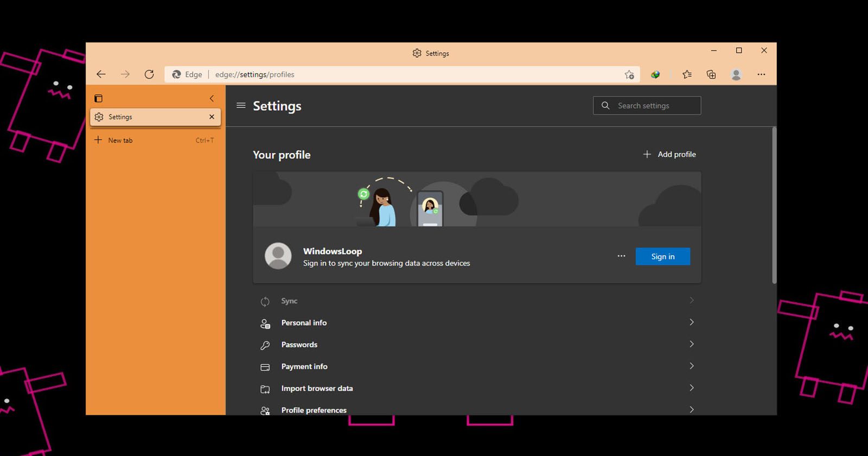Click the Personal info person icon
This screenshot has height=456, width=868.
point(265,324)
